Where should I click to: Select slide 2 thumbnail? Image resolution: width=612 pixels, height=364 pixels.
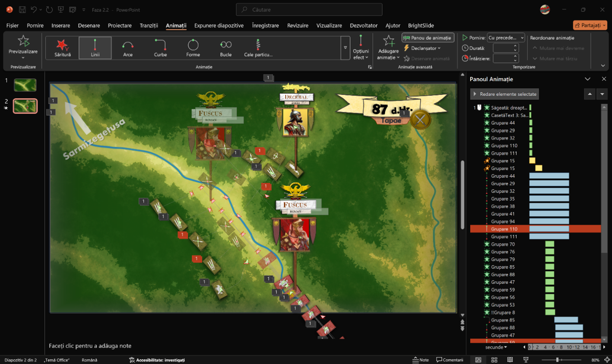click(x=25, y=106)
